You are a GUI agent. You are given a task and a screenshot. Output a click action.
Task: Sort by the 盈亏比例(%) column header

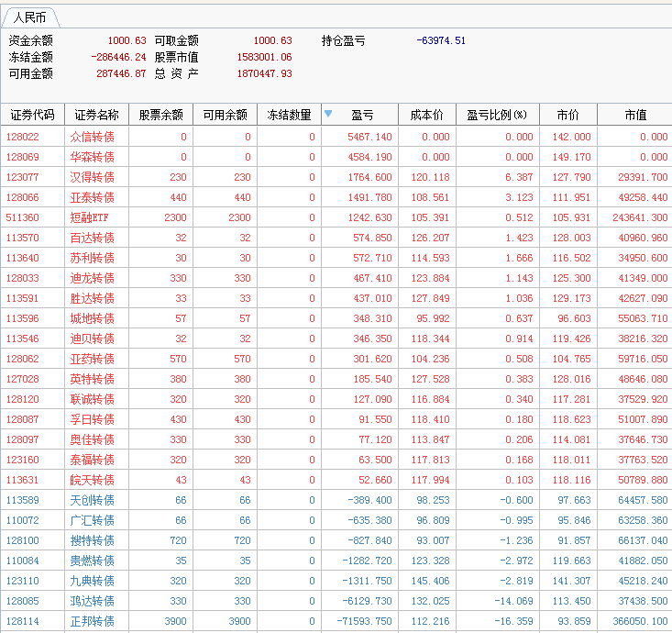[x=497, y=115]
